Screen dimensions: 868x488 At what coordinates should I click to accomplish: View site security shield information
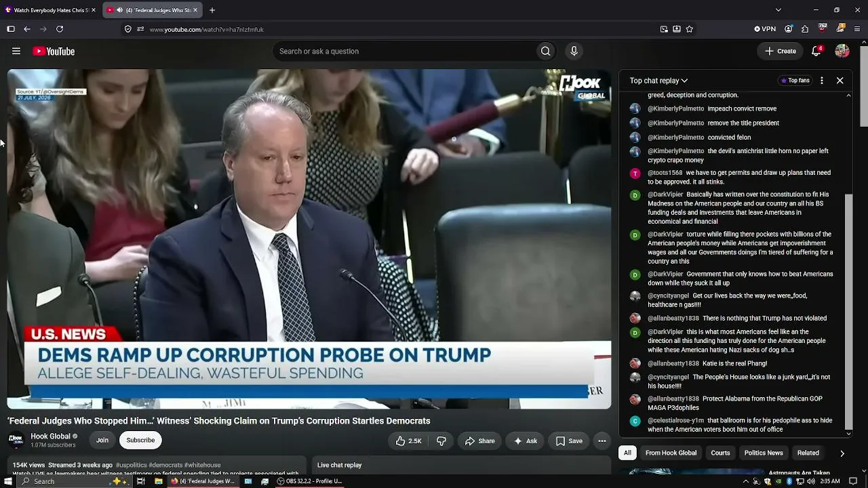(127, 29)
